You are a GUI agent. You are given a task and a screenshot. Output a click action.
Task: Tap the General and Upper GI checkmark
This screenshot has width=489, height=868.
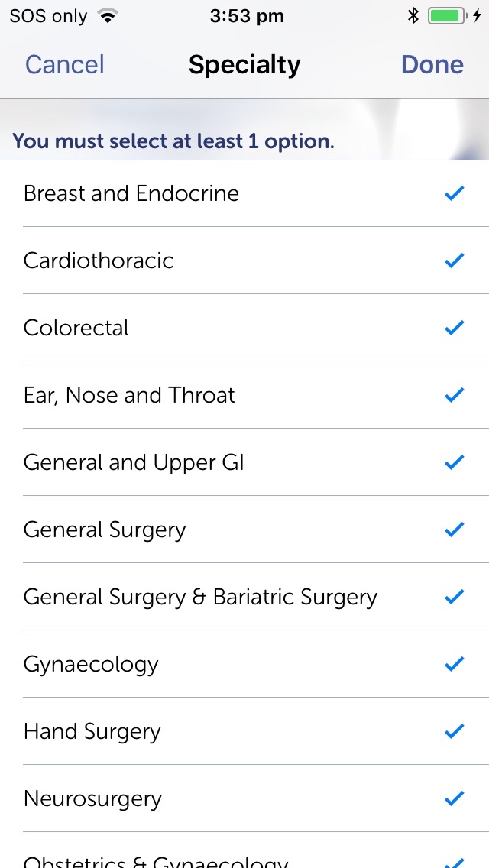click(x=454, y=462)
